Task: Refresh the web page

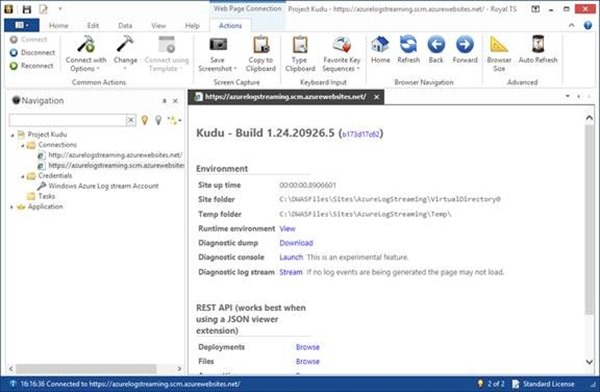Action: [x=408, y=50]
